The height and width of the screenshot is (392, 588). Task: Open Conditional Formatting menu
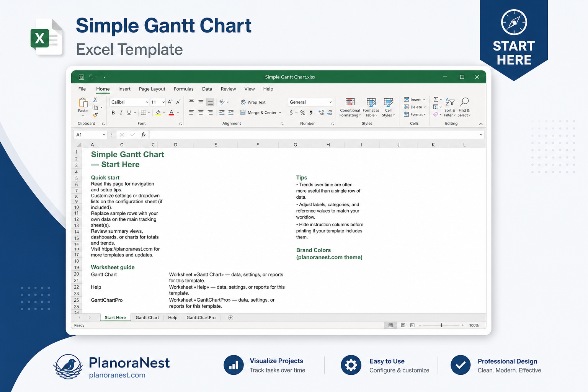[x=350, y=107]
